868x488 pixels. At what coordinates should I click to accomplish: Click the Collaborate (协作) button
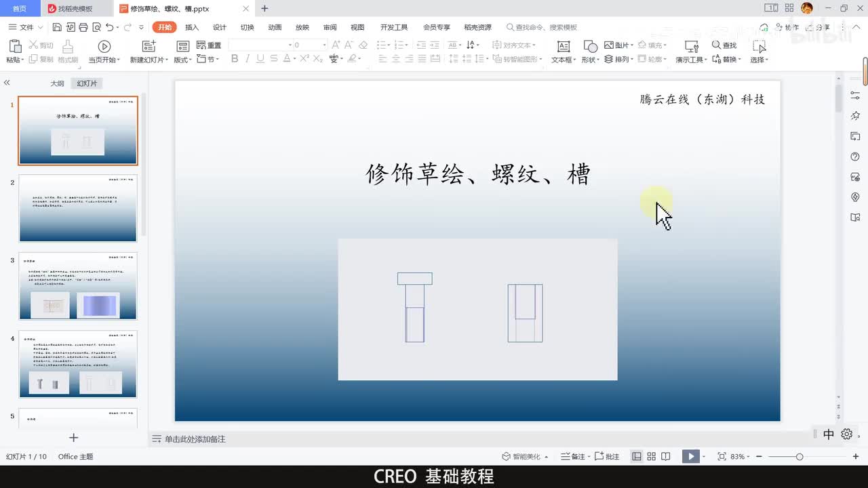787,27
